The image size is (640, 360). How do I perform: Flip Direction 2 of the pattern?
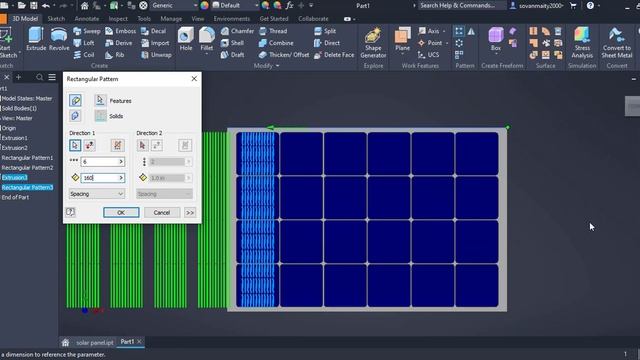(157, 145)
